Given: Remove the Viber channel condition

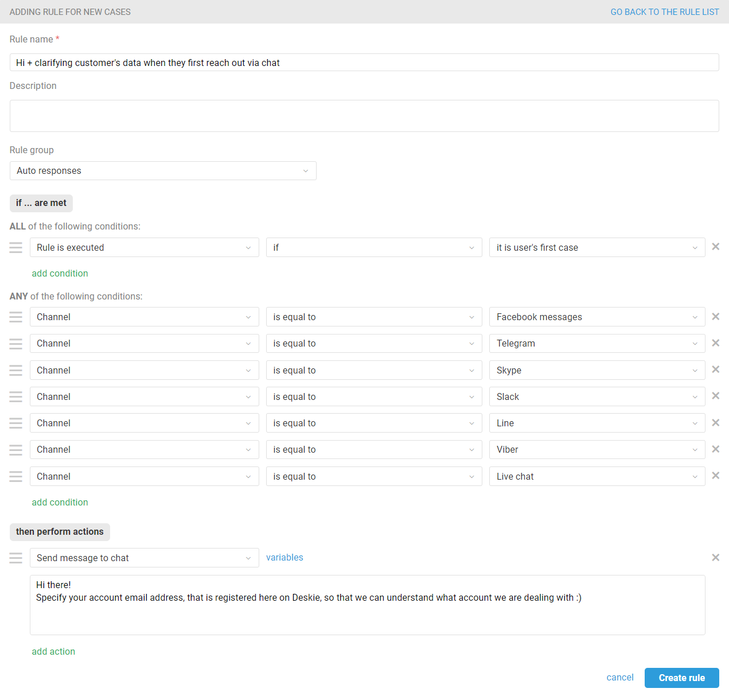Looking at the screenshot, I should pos(715,449).
